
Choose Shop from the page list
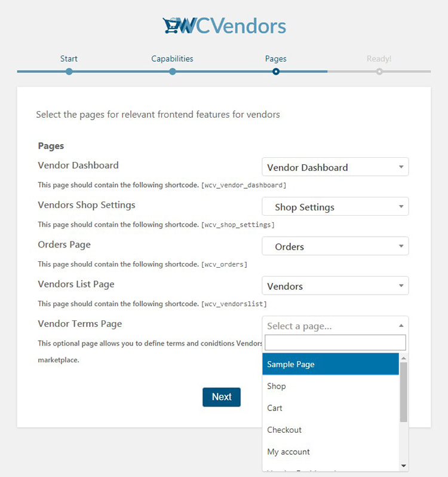tap(330, 386)
